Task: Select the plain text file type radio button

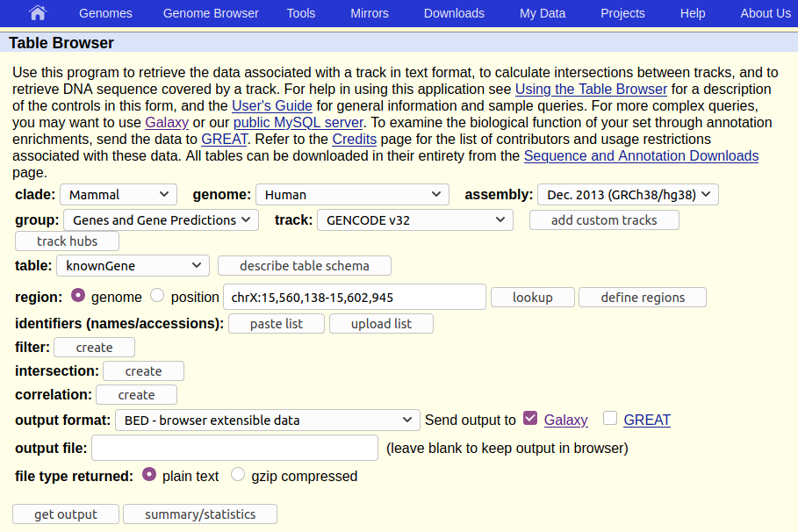Action: (149, 474)
